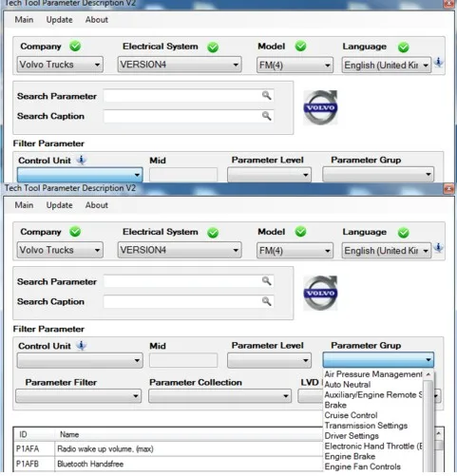This screenshot has width=457, height=476.
Task: Select Driver Settings from the list
Action: tap(373, 436)
